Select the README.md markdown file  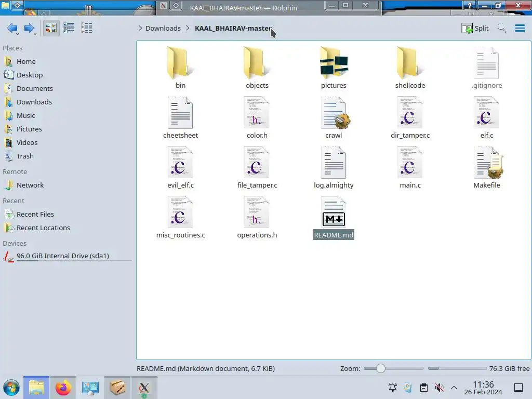coord(334,218)
